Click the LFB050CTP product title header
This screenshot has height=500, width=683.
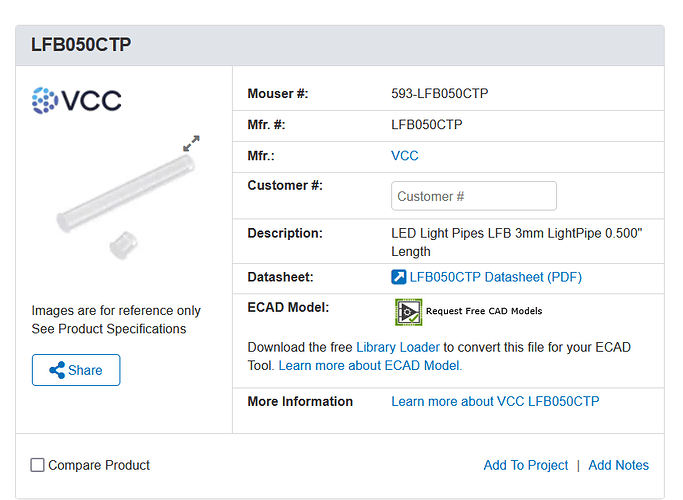81,45
